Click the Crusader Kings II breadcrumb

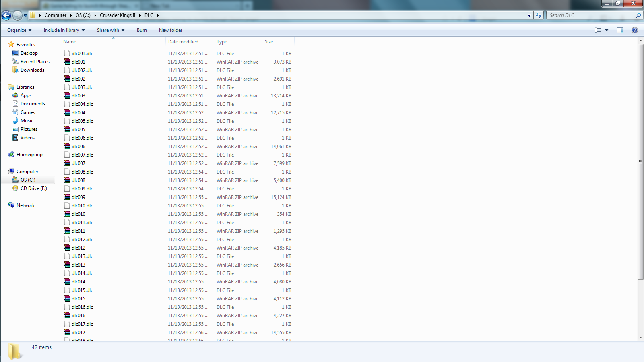(118, 15)
